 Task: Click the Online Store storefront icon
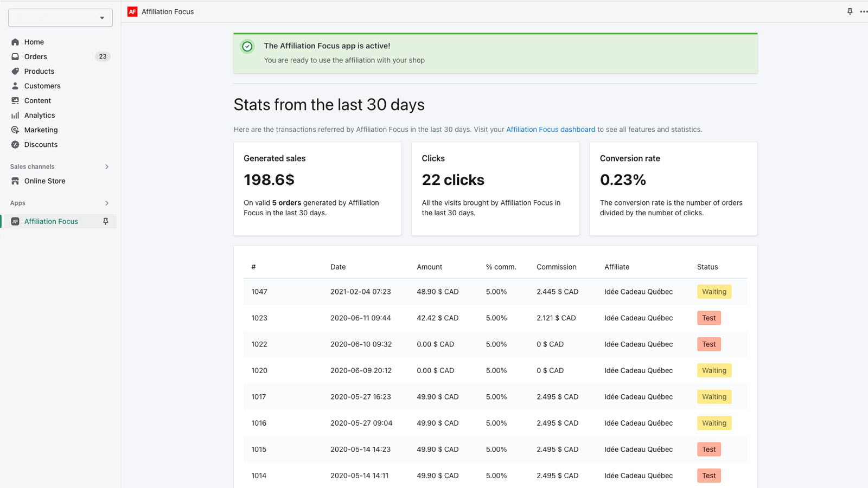pyautogui.click(x=15, y=181)
